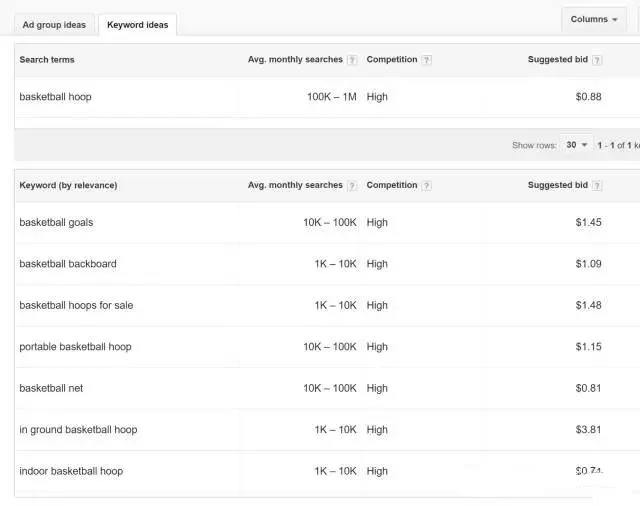Pick the in ground basketball hoop keyword
This screenshot has height=506, width=640.
coord(78,430)
